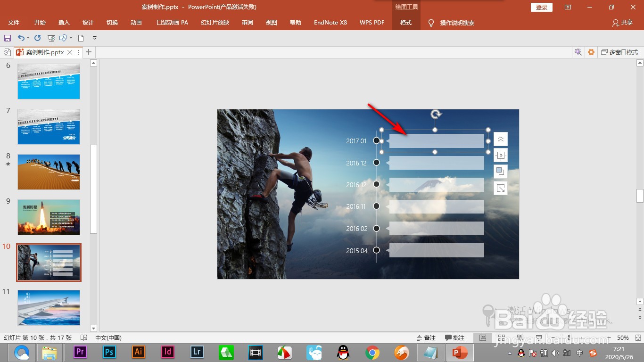The image size is (644, 362).
Task: Open the 动画 animations tab
Action: point(136,23)
